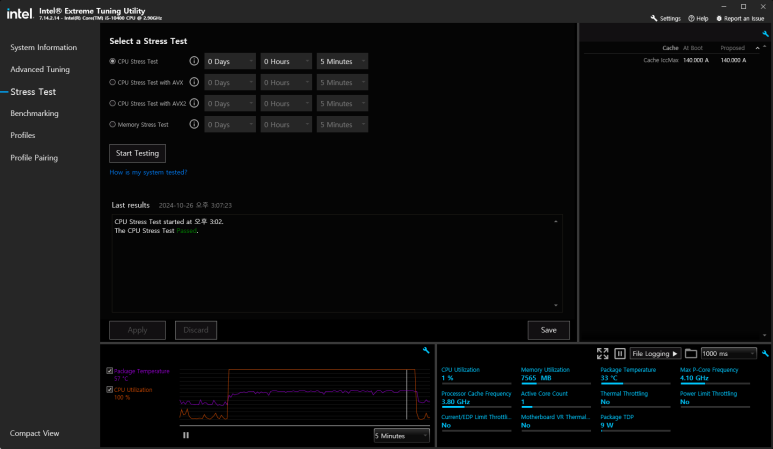Click scroll up arrow in Last results box
This screenshot has height=449, width=773.
coord(556,222)
